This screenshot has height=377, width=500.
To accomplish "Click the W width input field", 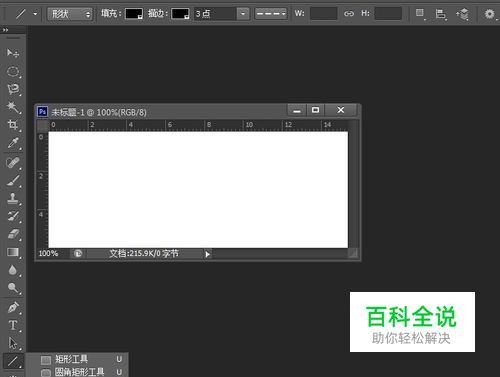I will point(323,14).
